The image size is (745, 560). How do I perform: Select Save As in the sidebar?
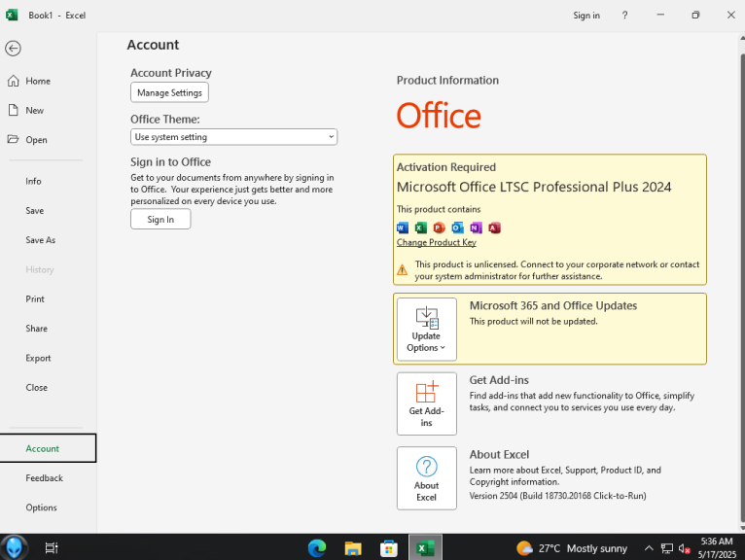click(41, 240)
